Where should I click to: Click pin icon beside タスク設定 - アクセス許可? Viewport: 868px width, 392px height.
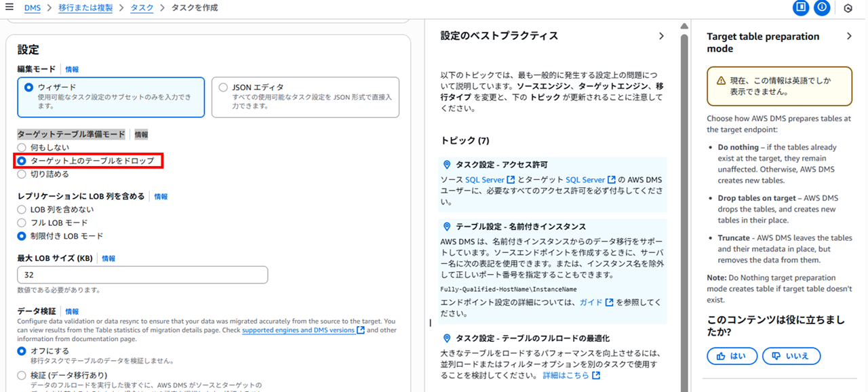(x=447, y=165)
